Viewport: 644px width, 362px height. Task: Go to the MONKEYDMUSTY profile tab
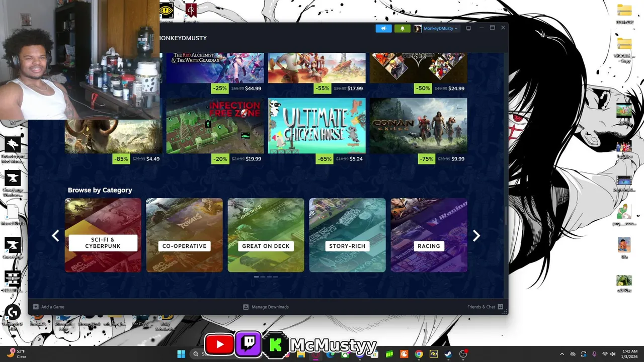[183, 38]
